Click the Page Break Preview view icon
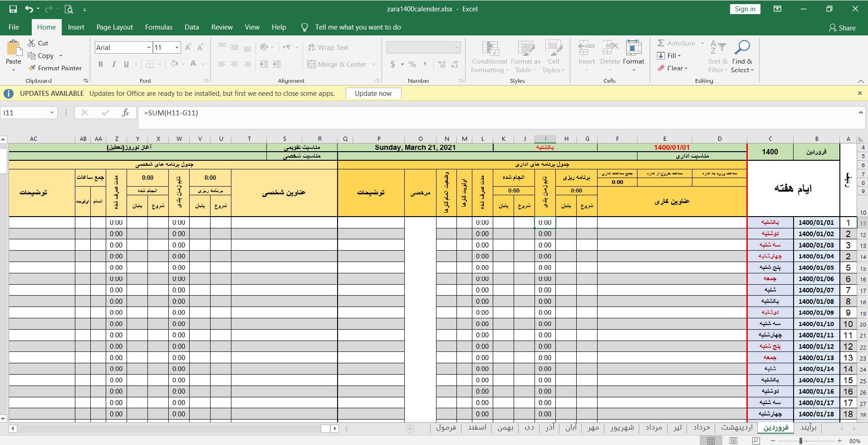This screenshot has width=868, height=445. [x=755, y=441]
